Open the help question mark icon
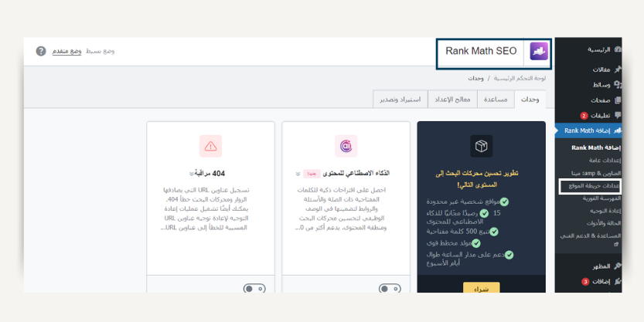This screenshot has height=322, width=644. click(41, 51)
